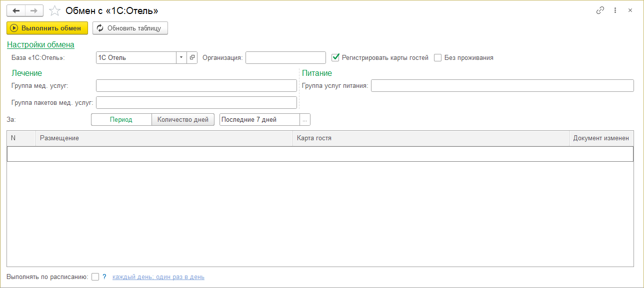644x288 pixels.
Task: Open the three-dot more options menu
Action: pyautogui.click(x=615, y=10)
